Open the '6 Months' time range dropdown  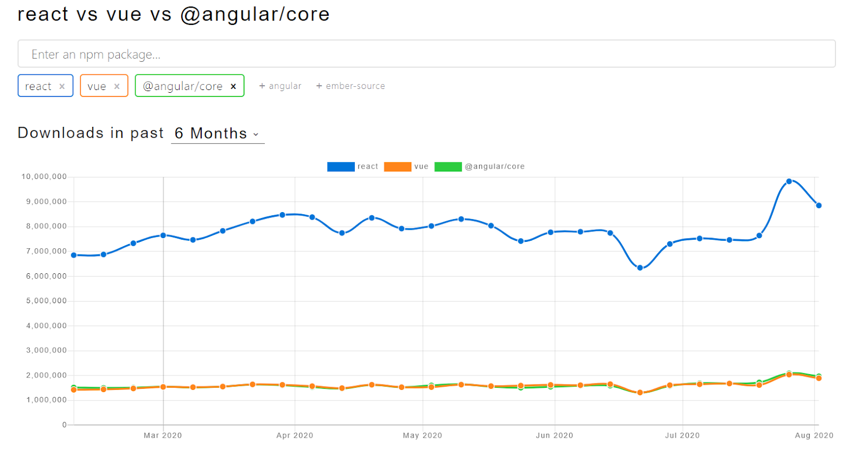tap(218, 133)
